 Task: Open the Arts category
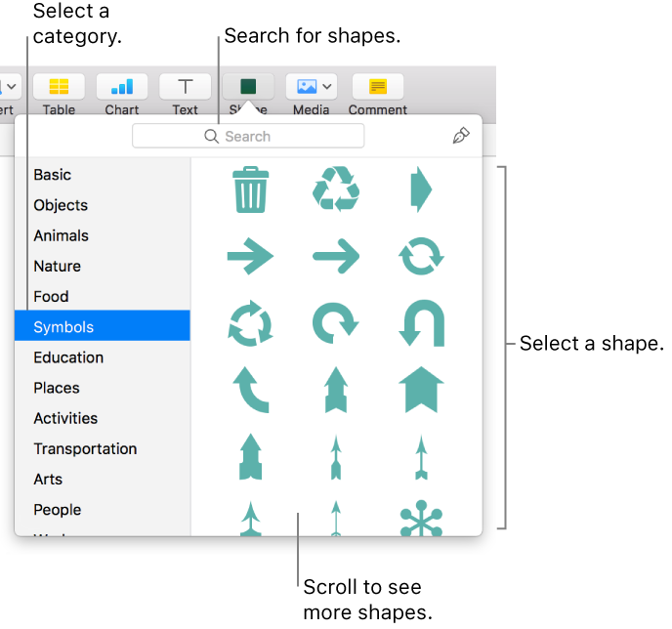coord(103,479)
